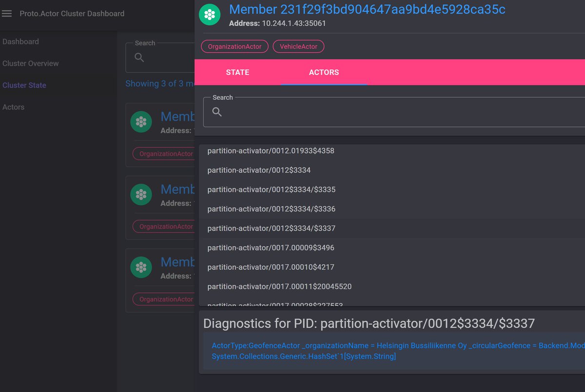Click the Proto.Actor Cluster Dashboard title
Image resolution: width=585 pixels, height=392 pixels.
[x=72, y=14]
